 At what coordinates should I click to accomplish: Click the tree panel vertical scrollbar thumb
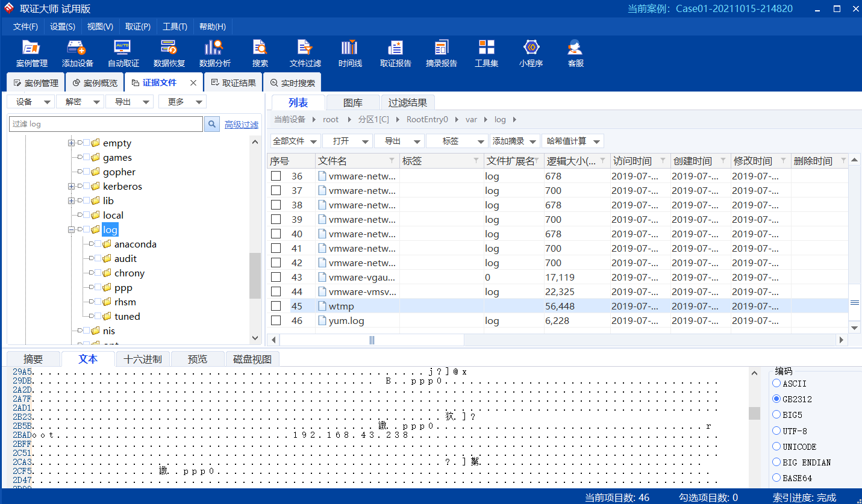pos(255,276)
